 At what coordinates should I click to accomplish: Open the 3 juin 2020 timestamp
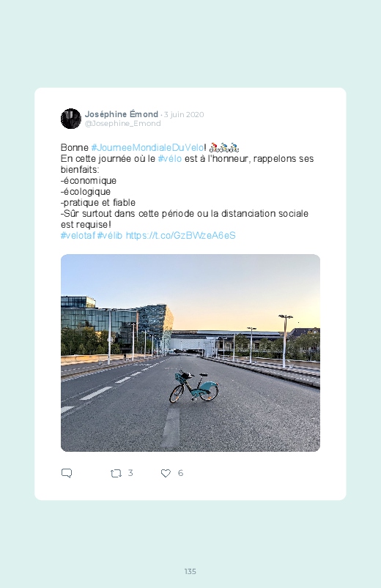click(184, 114)
